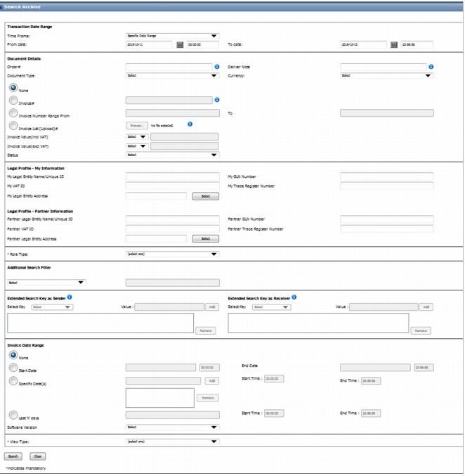The height and width of the screenshot is (476, 465).
Task: Click the info icon beside Invoice# field
Action: pos(217,100)
